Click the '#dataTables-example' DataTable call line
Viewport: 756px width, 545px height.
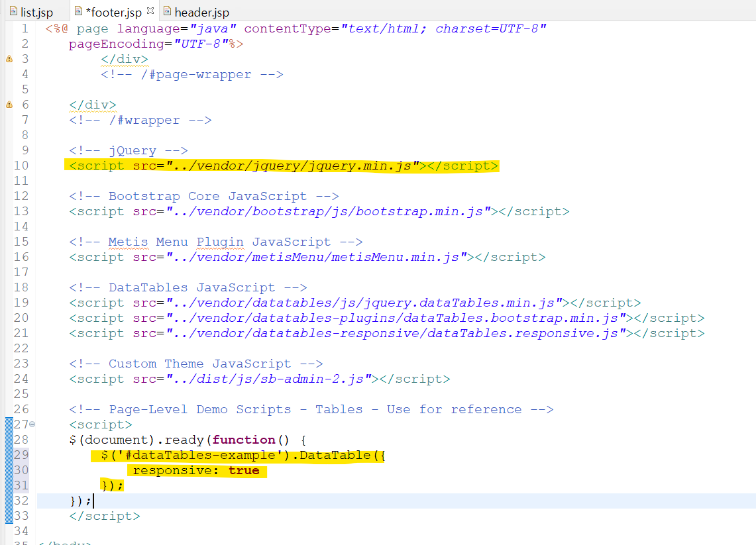243,456
